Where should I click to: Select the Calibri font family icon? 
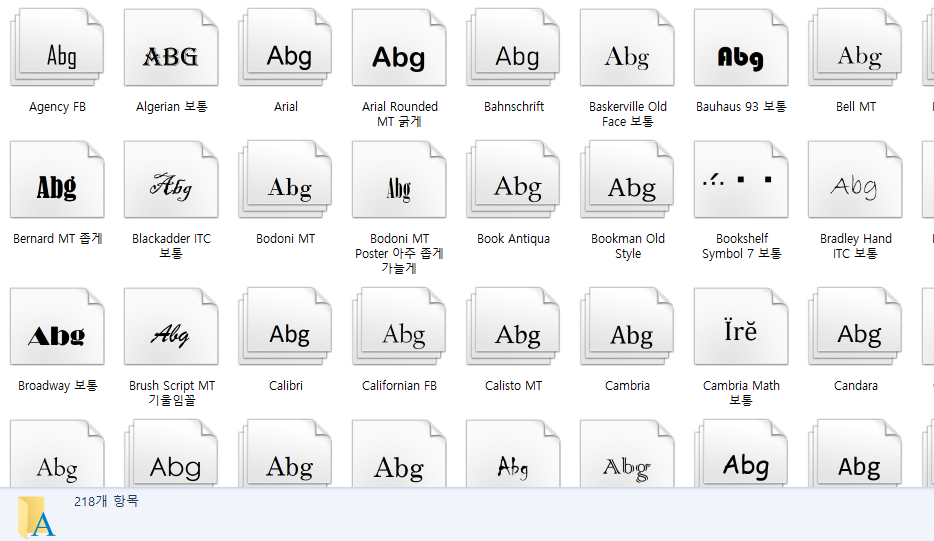(285, 327)
